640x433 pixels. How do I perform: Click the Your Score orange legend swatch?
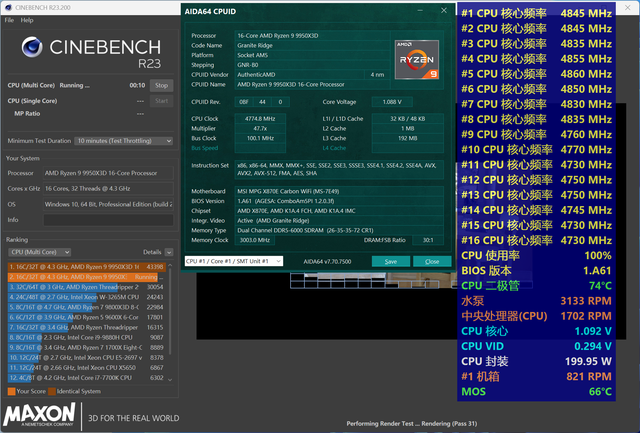coord(11,391)
